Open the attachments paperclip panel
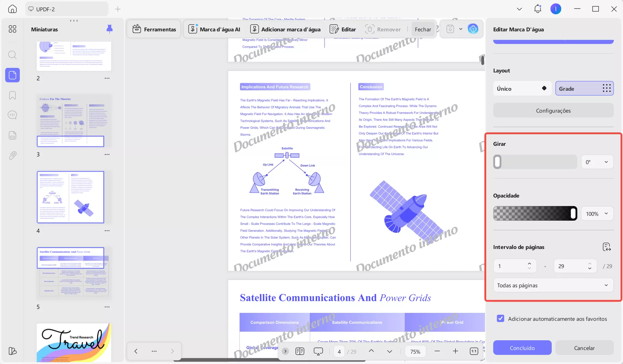623x364 pixels. 12,156
